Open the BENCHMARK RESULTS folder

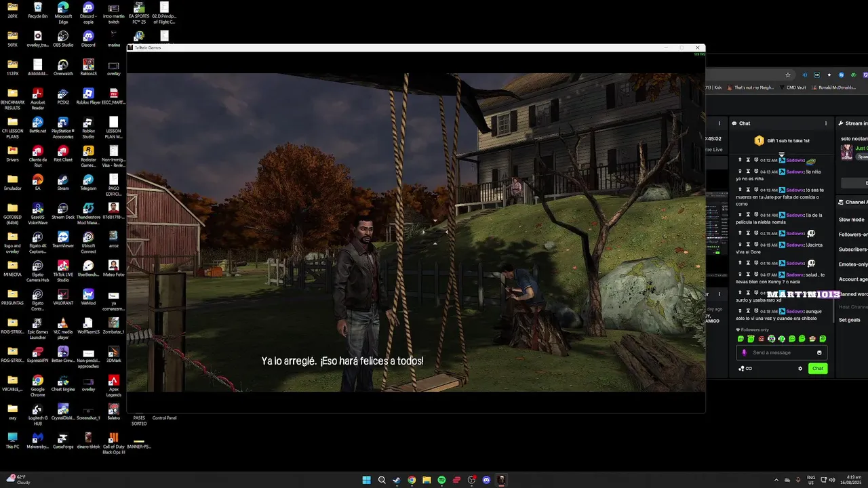(x=13, y=98)
